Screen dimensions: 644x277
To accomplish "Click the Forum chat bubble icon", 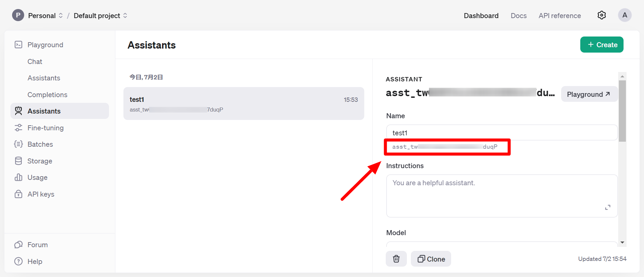I will (x=18, y=245).
